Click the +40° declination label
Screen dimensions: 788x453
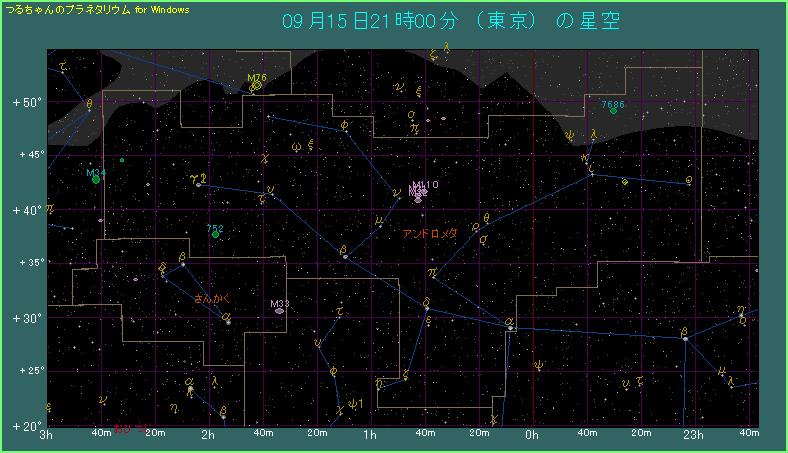tap(26, 210)
